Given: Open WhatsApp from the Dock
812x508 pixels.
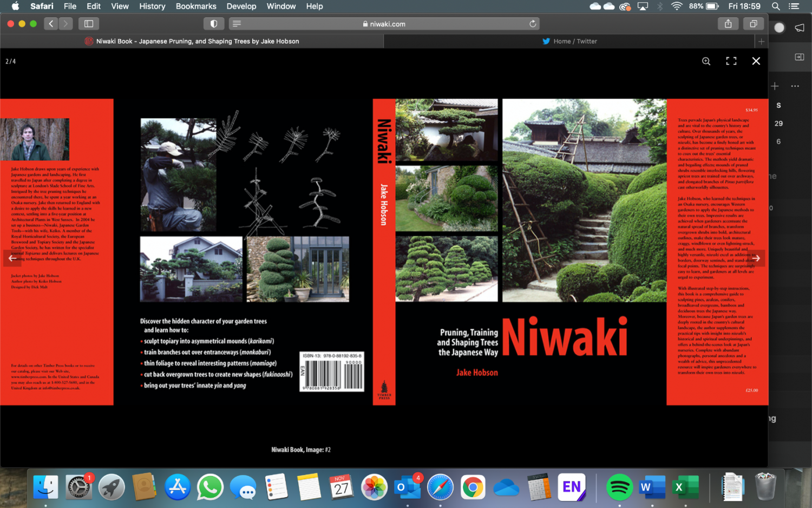Looking at the screenshot, I should tap(210, 487).
